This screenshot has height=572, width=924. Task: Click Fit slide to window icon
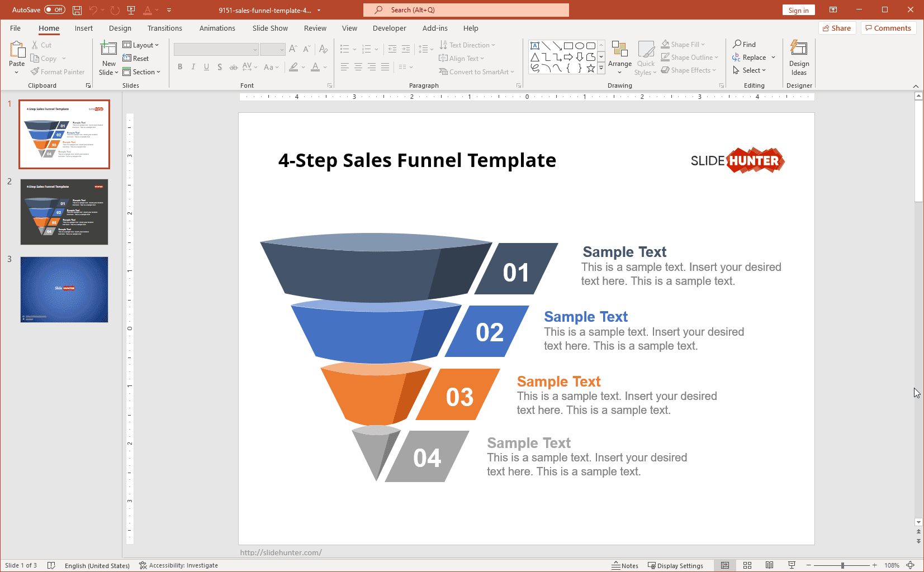pyautogui.click(x=911, y=565)
